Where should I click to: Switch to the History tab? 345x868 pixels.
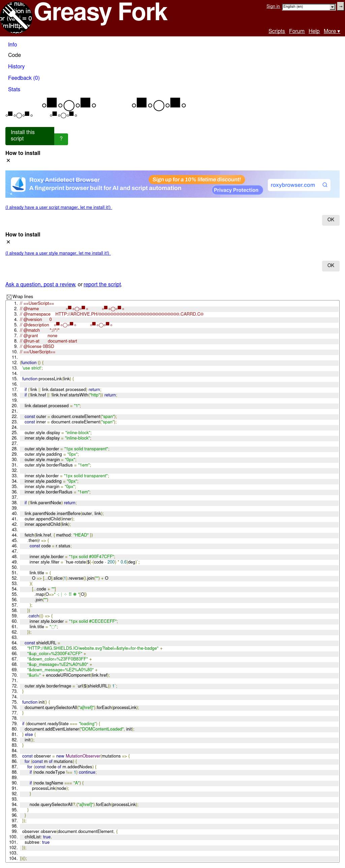[16, 67]
